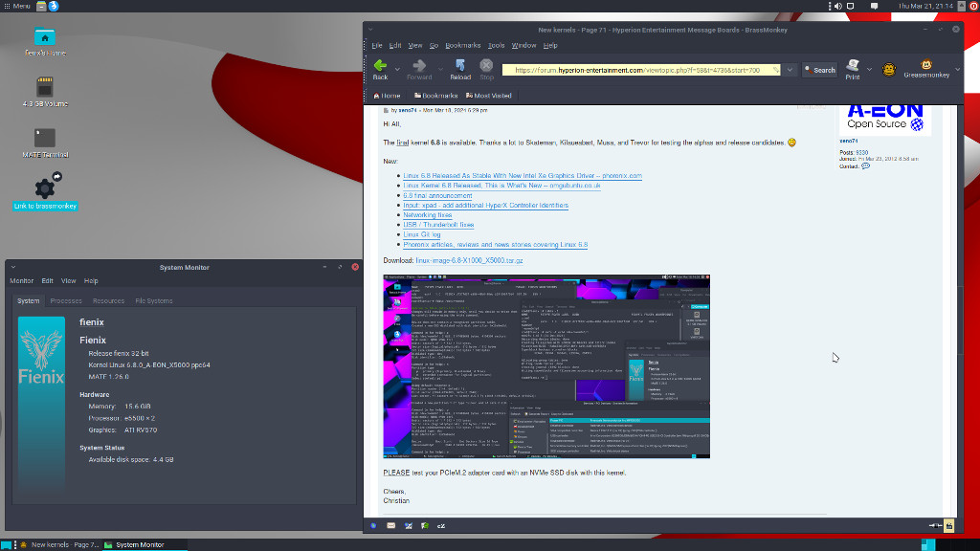Viewport: 980px width, 551px height.
Task: Open the View menu in System Monitor
Action: (x=68, y=281)
